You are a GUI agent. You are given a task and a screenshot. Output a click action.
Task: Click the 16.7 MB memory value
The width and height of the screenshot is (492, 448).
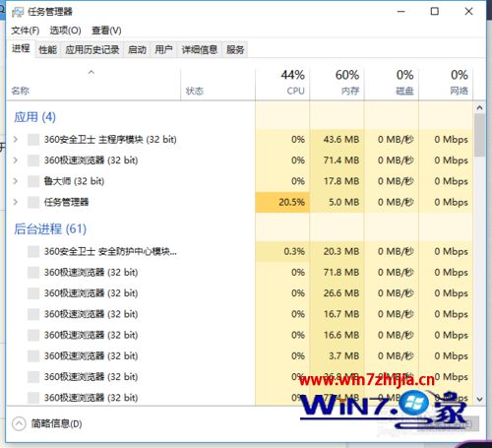(341, 314)
